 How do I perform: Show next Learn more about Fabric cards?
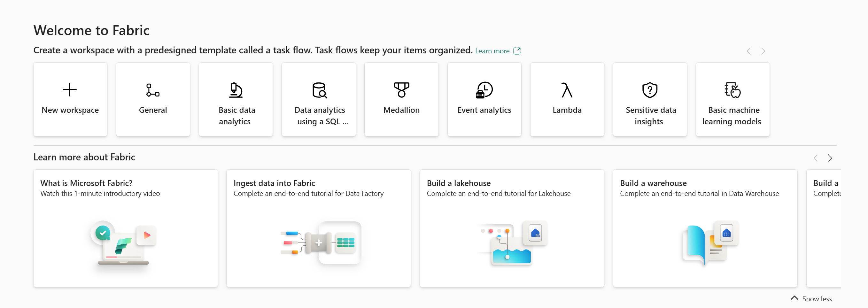point(830,158)
